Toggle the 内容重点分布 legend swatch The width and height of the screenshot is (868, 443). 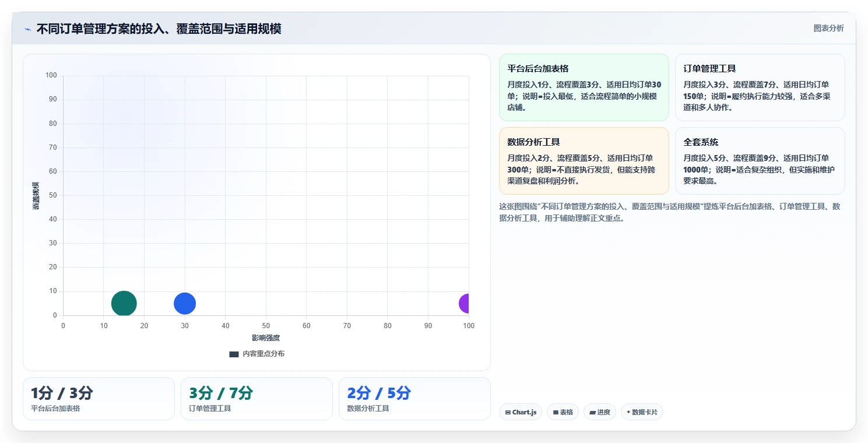coord(234,354)
